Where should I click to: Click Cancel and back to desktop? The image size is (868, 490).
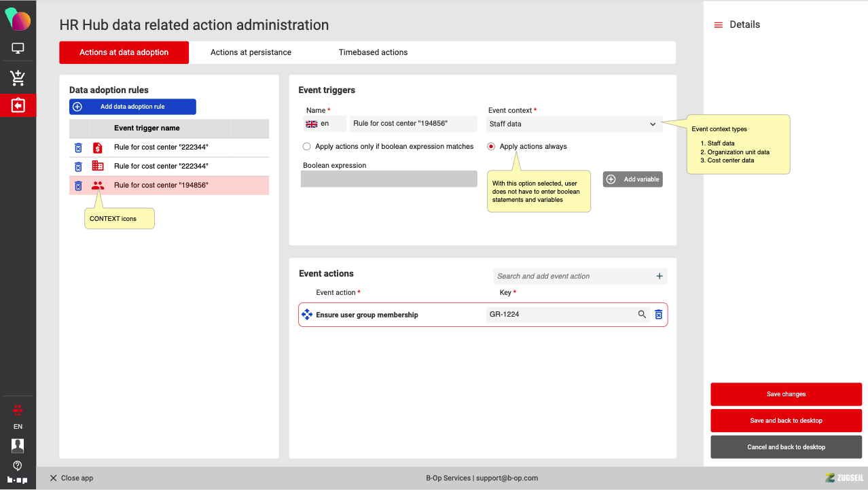[786, 447]
